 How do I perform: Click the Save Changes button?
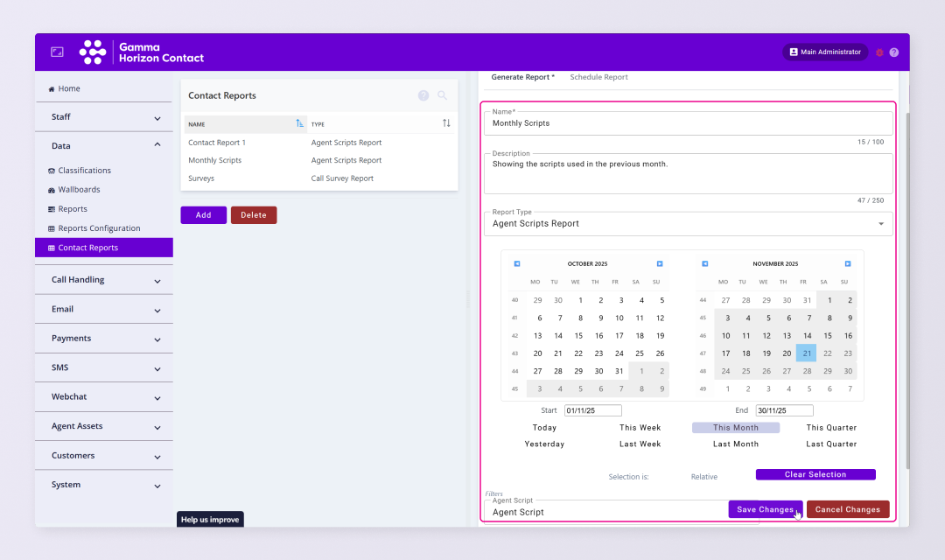coord(765,509)
